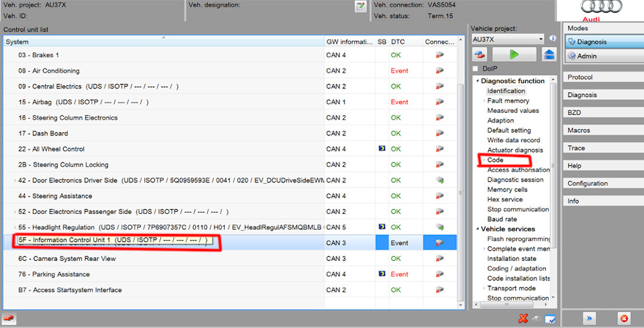Sort the list by System column header
This screenshot has height=328, width=644.
click(164, 42)
